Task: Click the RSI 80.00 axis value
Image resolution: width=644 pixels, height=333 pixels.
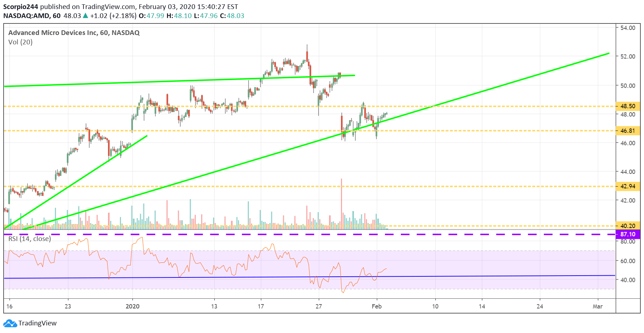Action: (628, 242)
